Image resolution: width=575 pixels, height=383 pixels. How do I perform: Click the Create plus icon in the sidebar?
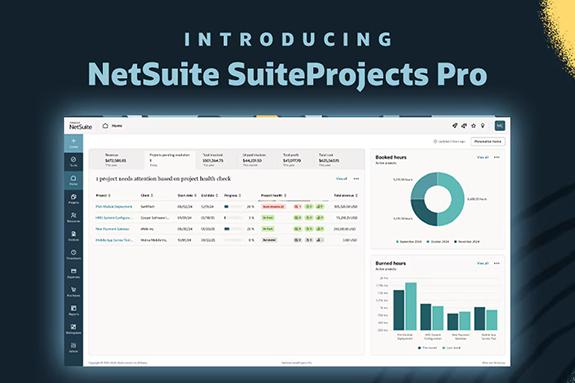click(73, 143)
